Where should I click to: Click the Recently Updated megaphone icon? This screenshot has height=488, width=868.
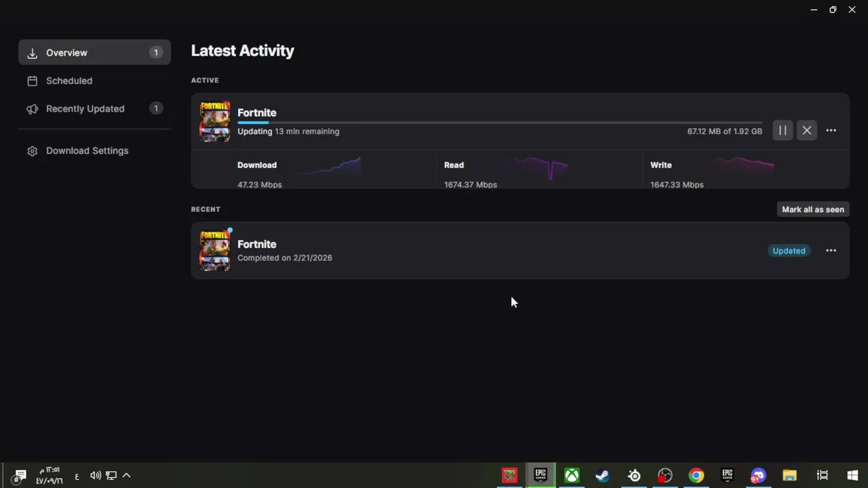coord(32,108)
